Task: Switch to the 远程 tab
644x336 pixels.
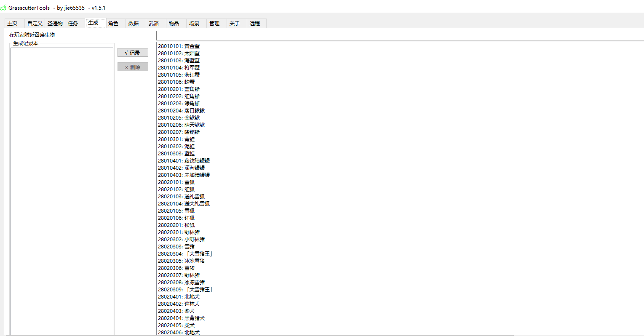Action: point(255,24)
